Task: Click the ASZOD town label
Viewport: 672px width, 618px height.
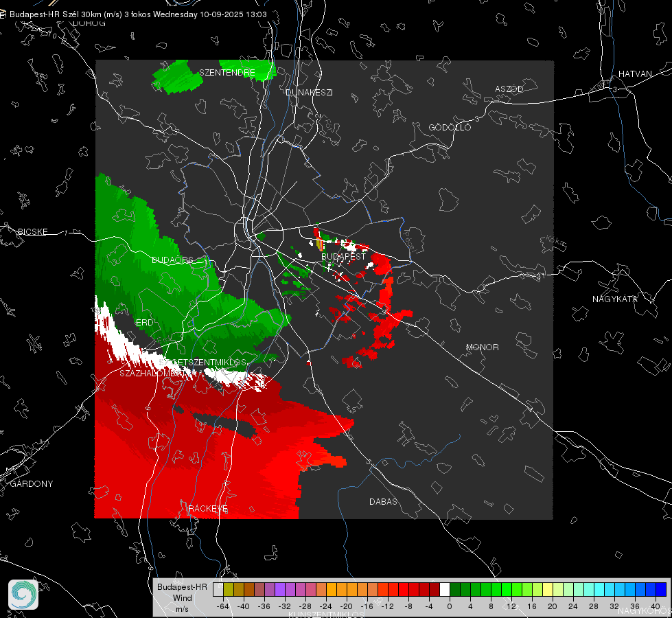Action: (509, 89)
